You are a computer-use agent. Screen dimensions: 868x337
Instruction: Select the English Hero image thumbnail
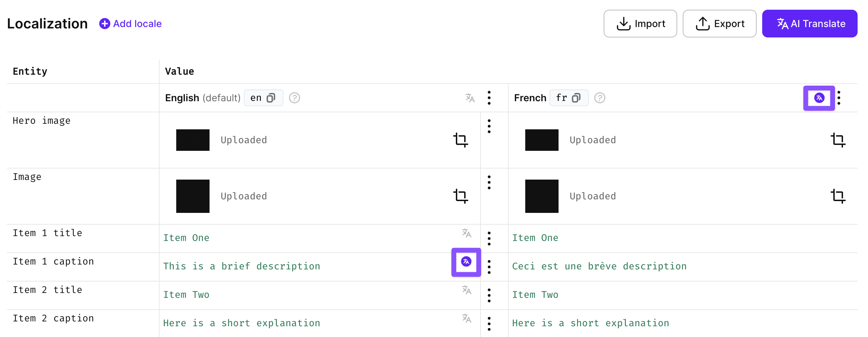[193, 140]
